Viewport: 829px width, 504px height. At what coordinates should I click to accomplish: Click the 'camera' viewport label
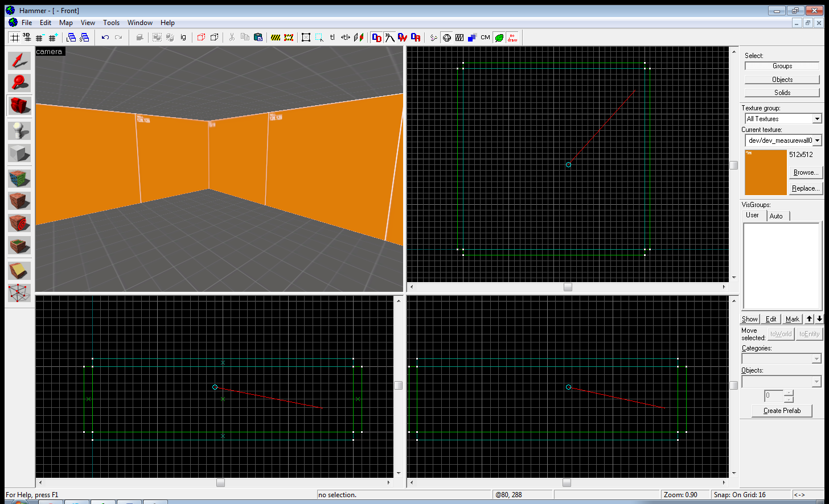coord(50,52)
